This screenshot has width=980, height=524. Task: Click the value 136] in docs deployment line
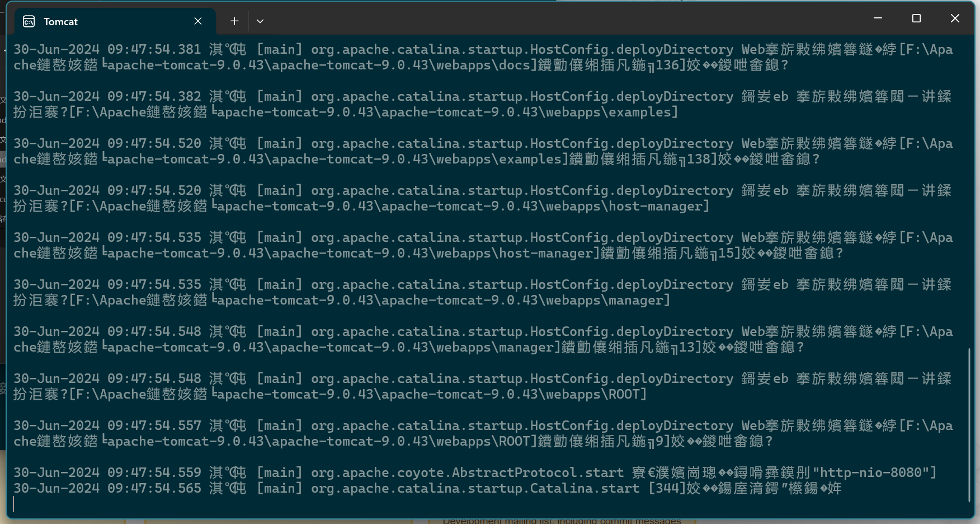671,65
